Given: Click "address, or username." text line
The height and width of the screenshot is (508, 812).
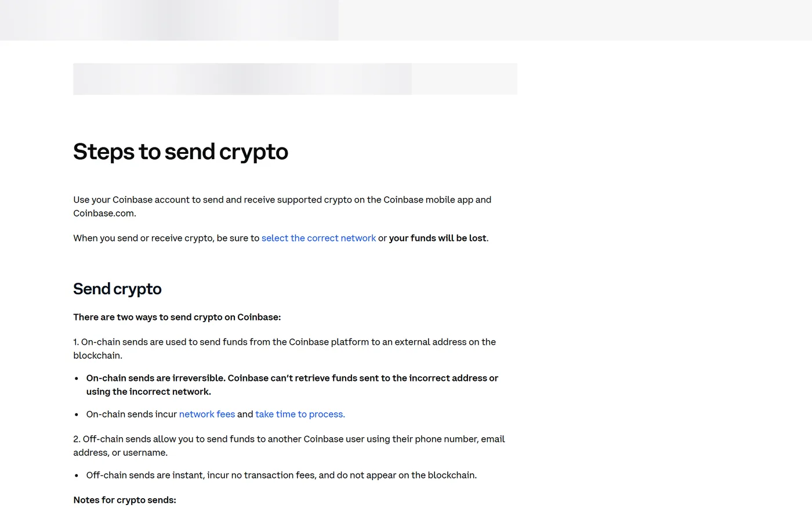Looking at the screenshot, I should (x=120, y=452).
